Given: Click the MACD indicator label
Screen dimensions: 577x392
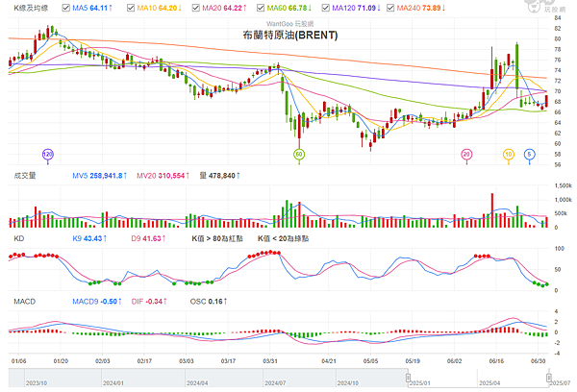Looking at the screenshot, I should tap(25, 302).
